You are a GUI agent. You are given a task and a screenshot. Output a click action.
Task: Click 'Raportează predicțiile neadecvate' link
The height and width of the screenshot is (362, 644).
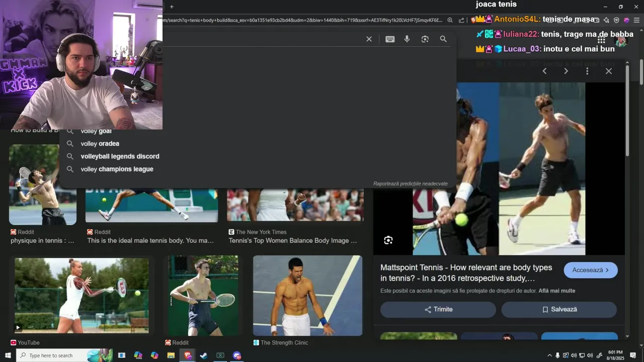[x=410, y=184]
